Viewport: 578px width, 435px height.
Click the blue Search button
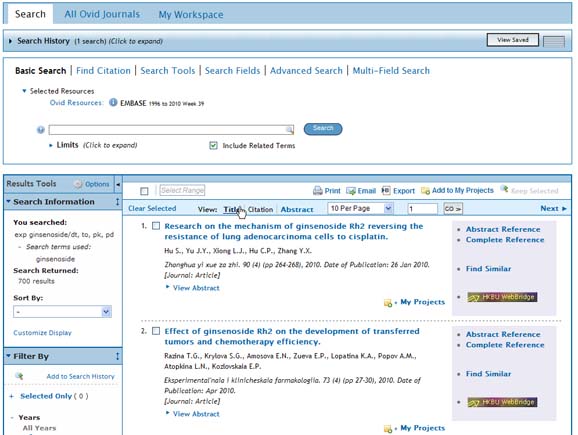323,129
